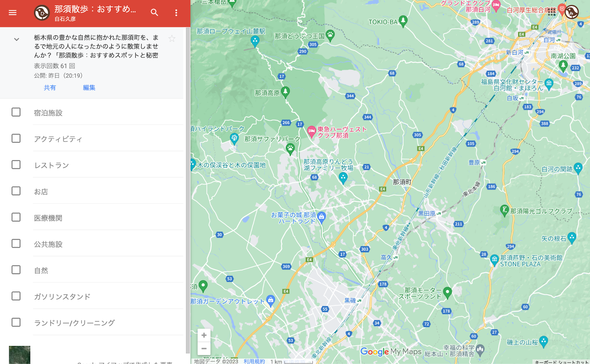
Task: Click the お菓子の城 shopping marker
Action: (322, 217)
